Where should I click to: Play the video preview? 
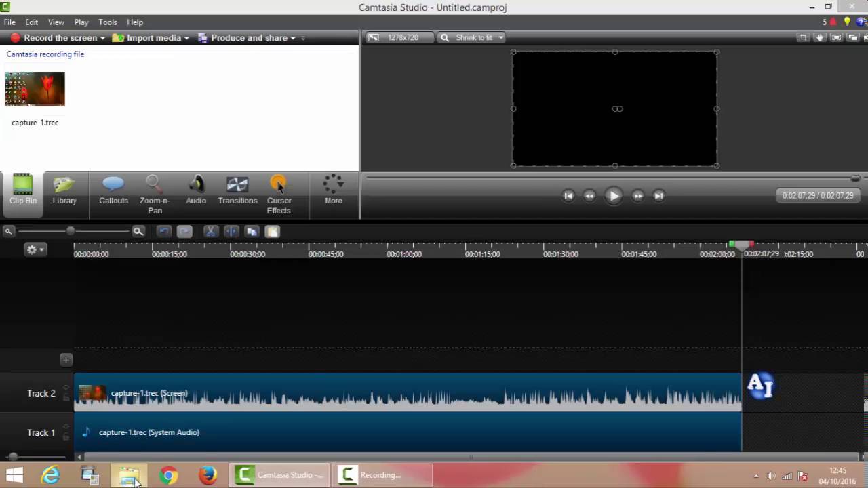pos(613,196)
